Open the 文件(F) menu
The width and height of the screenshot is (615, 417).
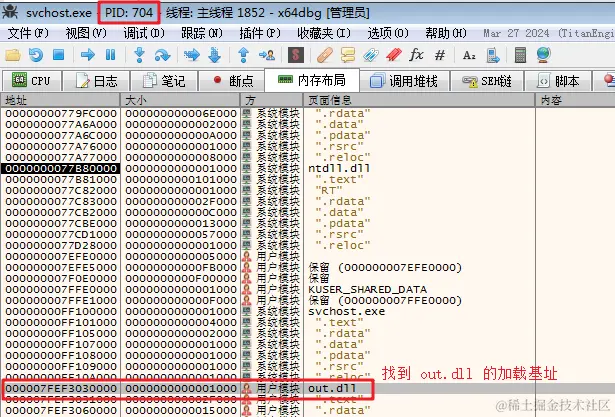pos(28,33)
